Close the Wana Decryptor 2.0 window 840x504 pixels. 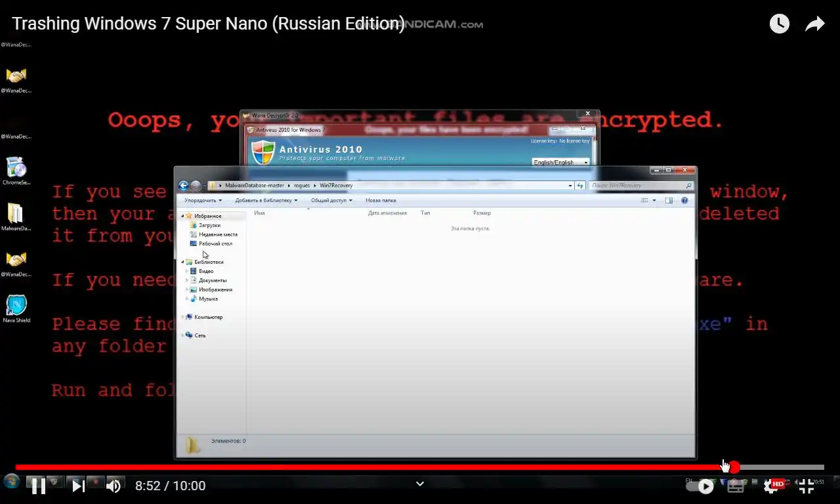(588, 114)
